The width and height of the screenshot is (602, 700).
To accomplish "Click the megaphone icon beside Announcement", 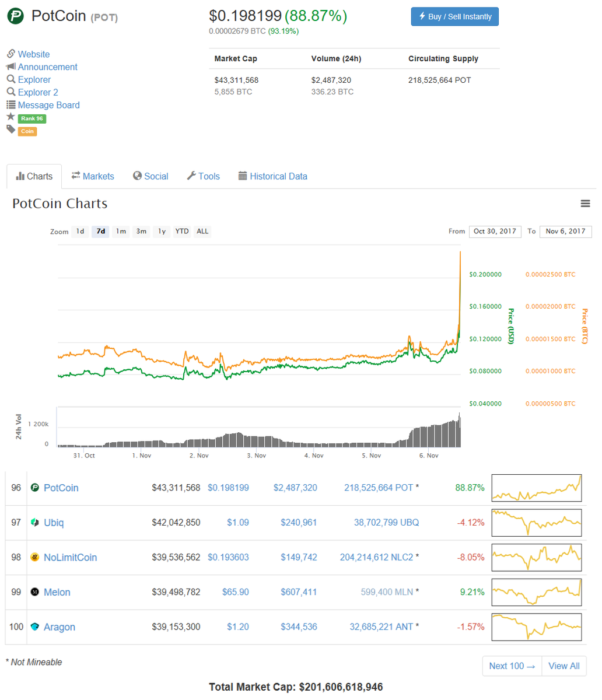I will click(10, 66).
